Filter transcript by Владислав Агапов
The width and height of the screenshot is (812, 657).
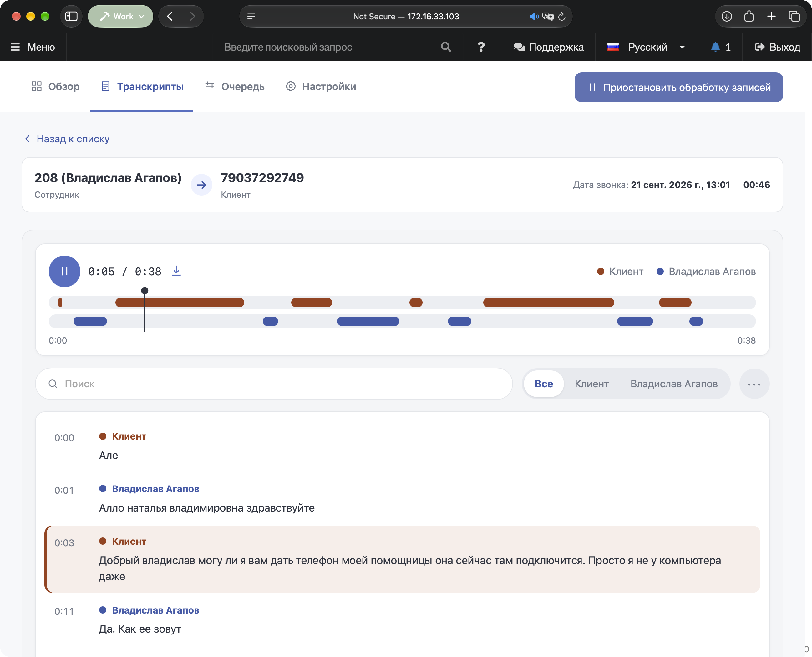tap(673, 384)
